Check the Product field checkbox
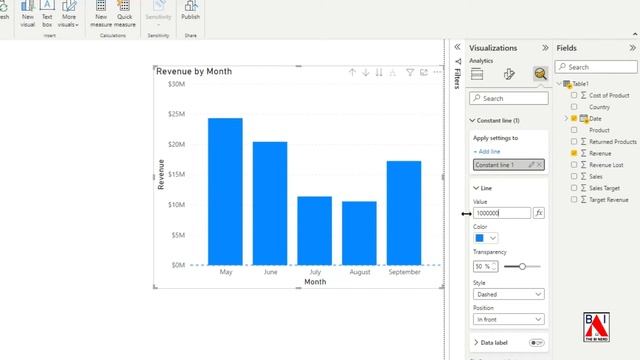Image resolution: width=640 pixels, height=360 pixels. pos(574,130)
